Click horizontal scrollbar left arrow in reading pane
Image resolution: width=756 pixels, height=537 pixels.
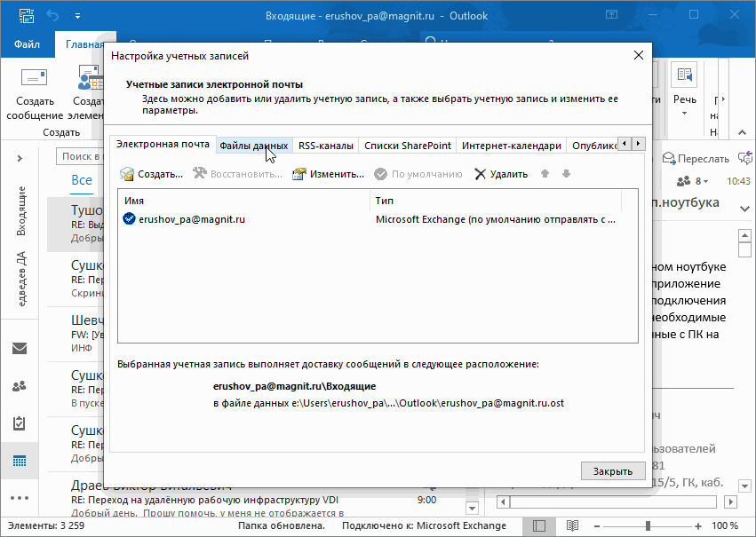click(504, 501)
